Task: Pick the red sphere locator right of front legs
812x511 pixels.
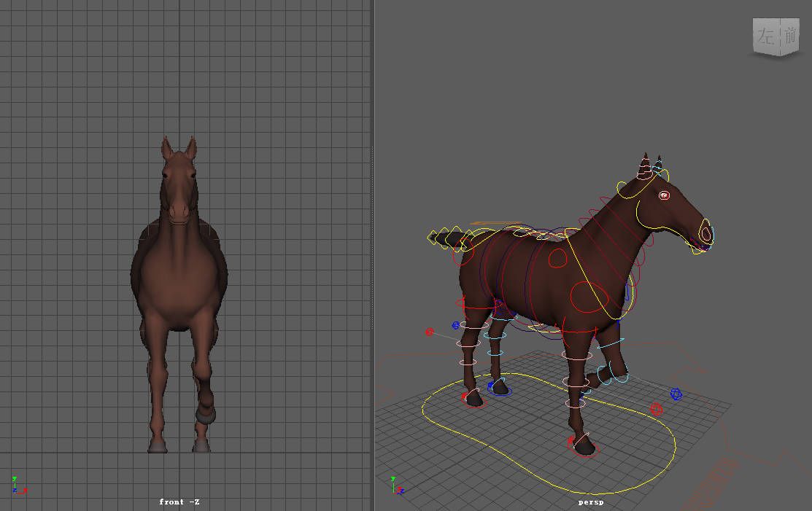Action: point(656,410)
